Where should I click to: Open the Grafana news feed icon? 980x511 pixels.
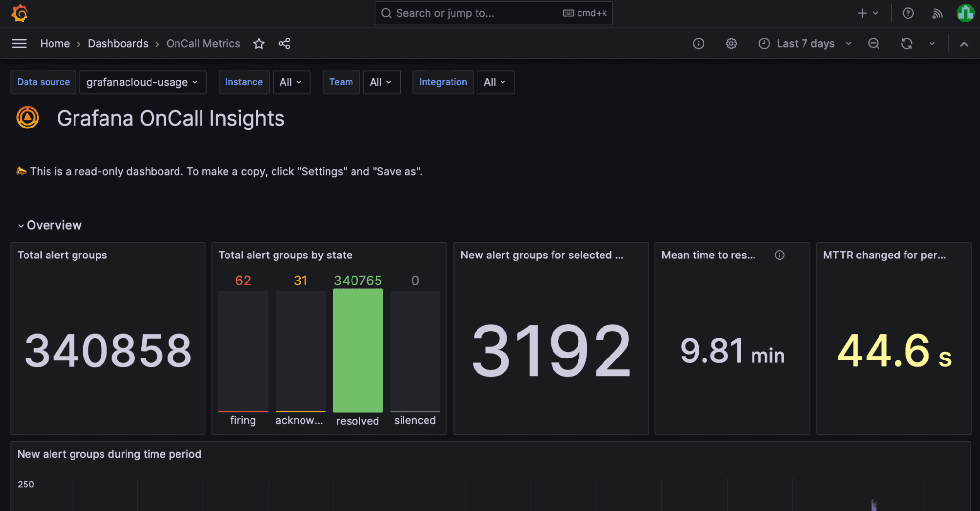point(937,13)
